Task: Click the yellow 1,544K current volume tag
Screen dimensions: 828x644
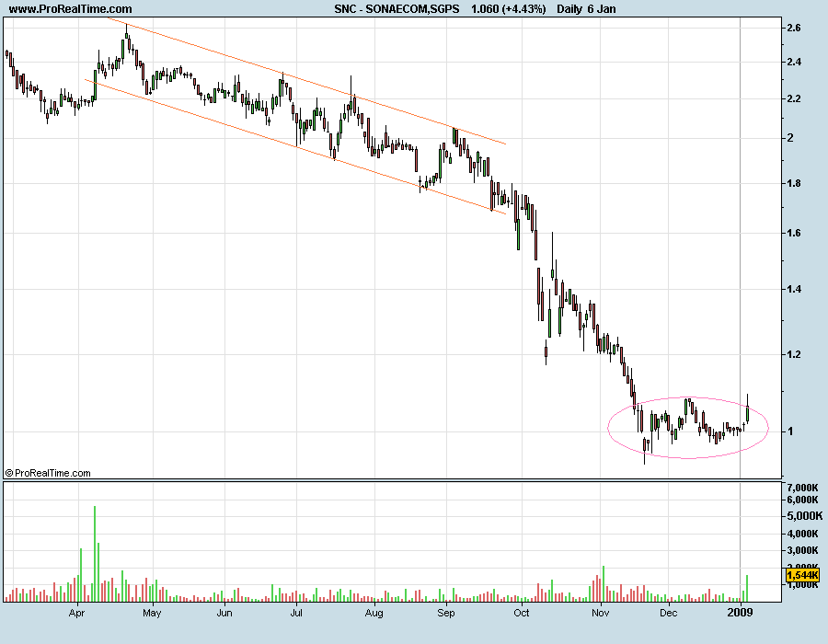Action: [802, 575]
